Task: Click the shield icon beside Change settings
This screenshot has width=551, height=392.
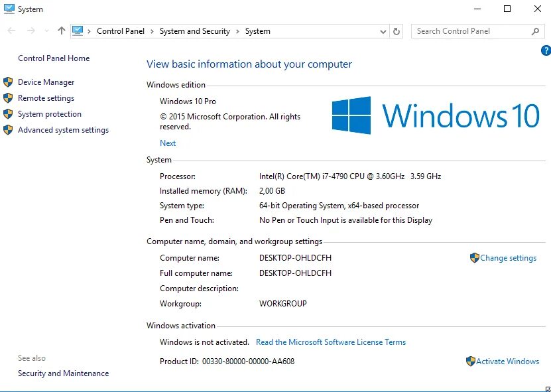Action: (x=474, y=258)
